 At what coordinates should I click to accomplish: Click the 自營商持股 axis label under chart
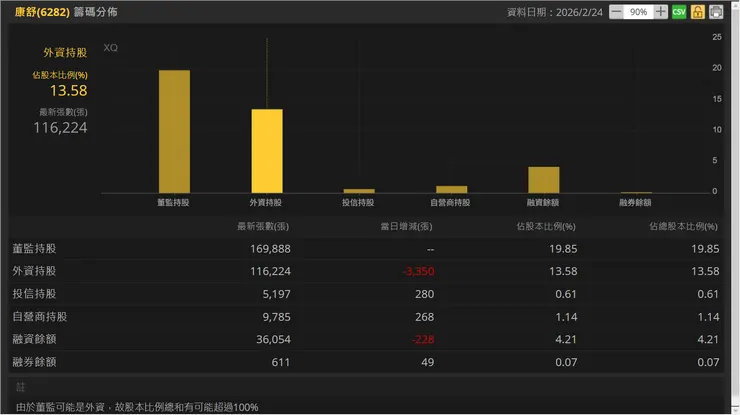click(450, 203)
